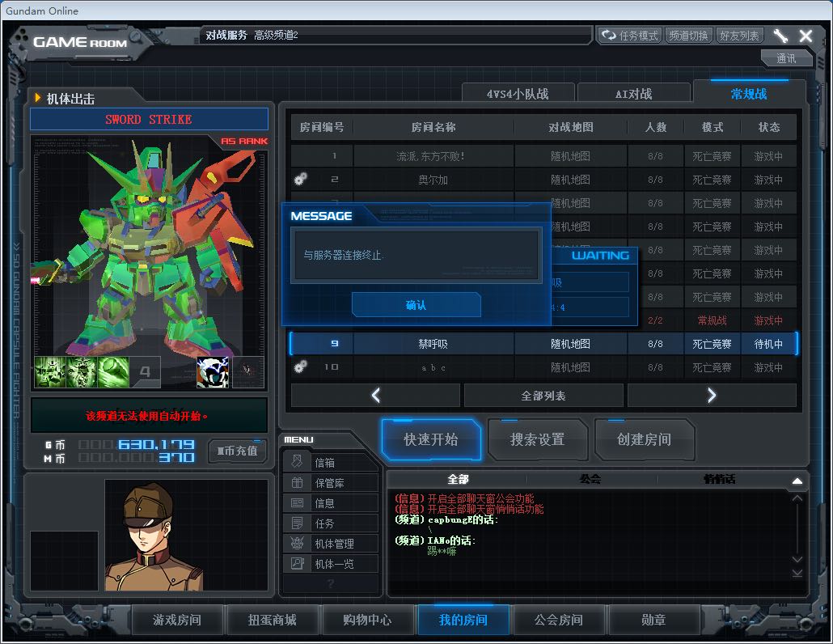The width and height of the screenshot is (833, 644).
Task: Switch to the AI对战 tab
Action: (x=634, y=94)
